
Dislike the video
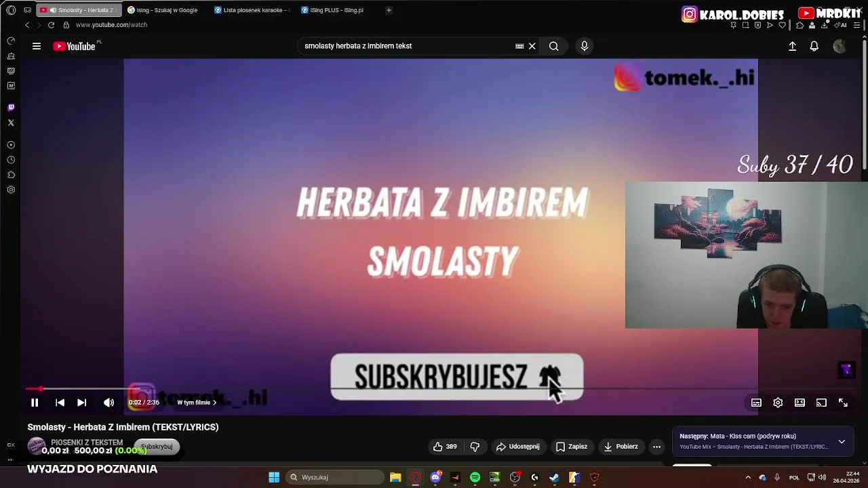click(x=475, y=447)
